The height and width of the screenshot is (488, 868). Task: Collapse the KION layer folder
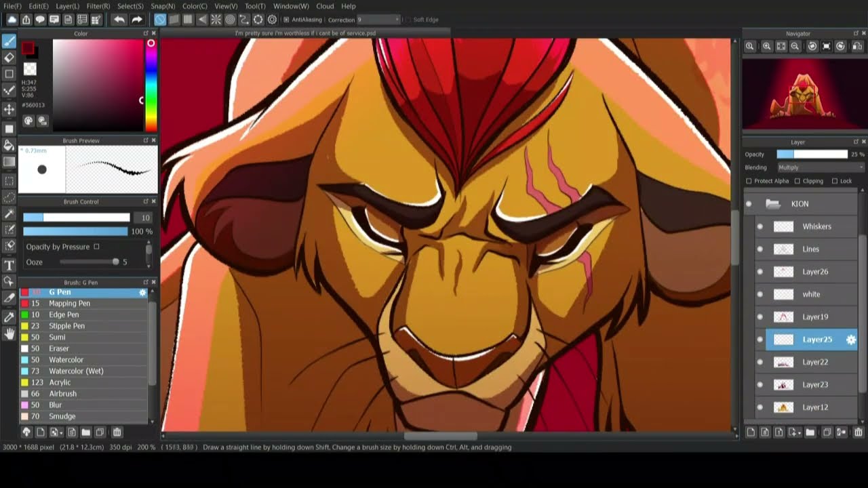click(x=772, y=203)
